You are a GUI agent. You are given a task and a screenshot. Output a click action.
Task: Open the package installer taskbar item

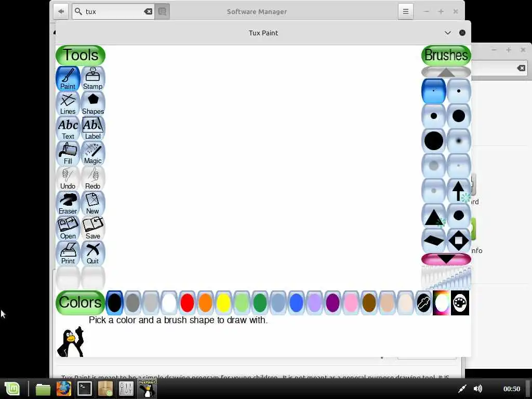coord(105,389)
